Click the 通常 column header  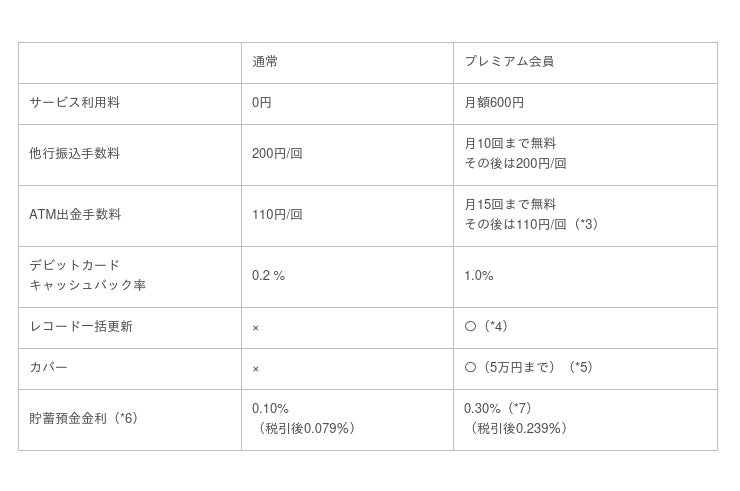click(x=265, y=62)
